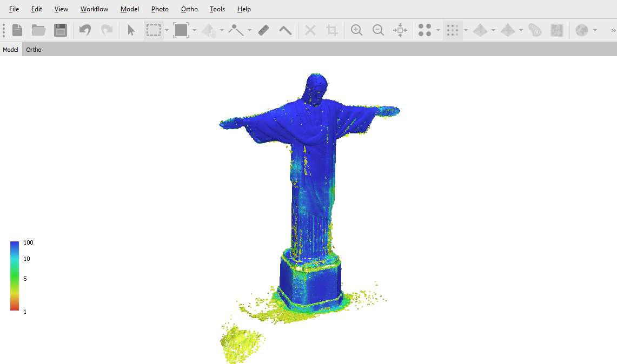The image size is (617, 364).
Task: Select the Move Object tool
Action: [209, 30]
